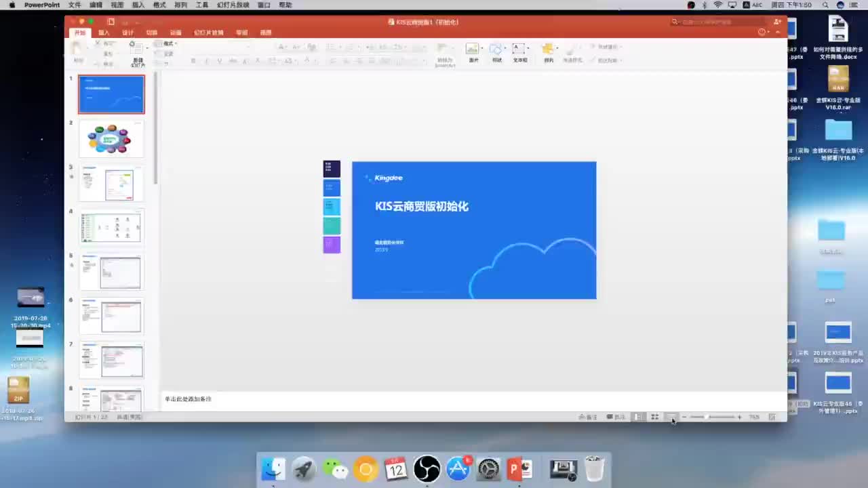The image size is (868, 488).
Task: Click the Paste (粘贴) clipboard icon
Action: (78, 49)
